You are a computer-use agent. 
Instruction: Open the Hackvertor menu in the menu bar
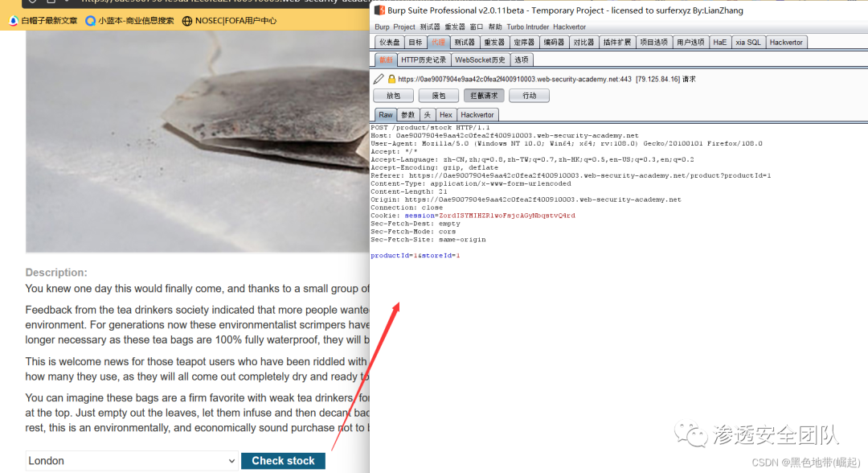click(569, 27)
